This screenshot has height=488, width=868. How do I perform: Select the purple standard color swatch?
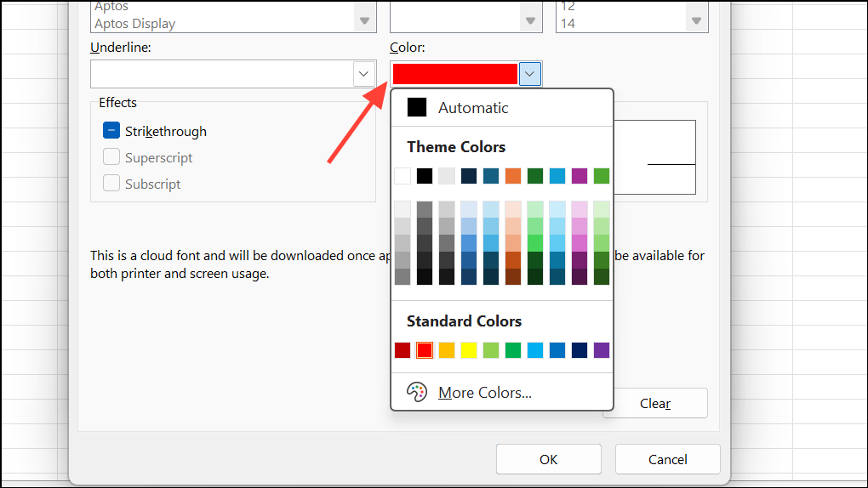[602, 350]
